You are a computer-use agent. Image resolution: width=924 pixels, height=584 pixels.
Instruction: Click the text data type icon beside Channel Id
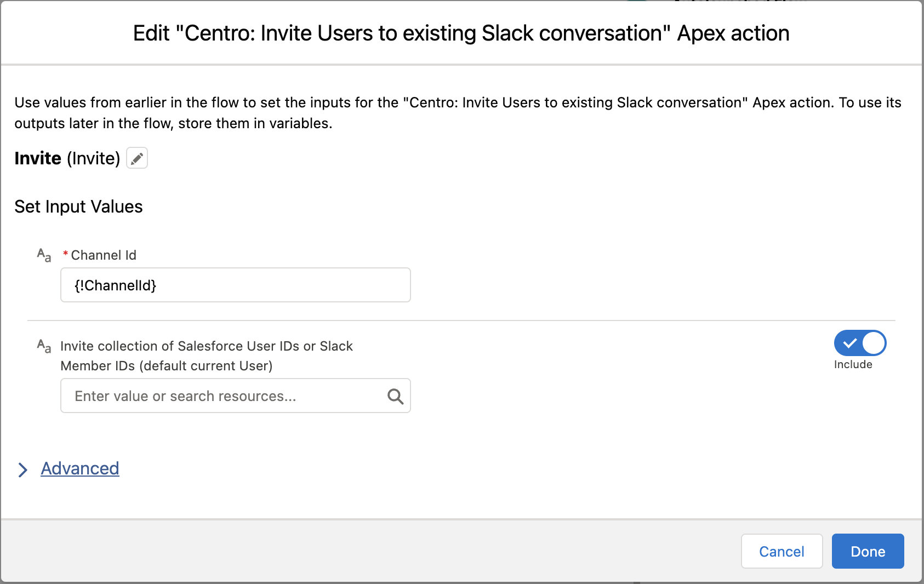[x=43, y=254]
